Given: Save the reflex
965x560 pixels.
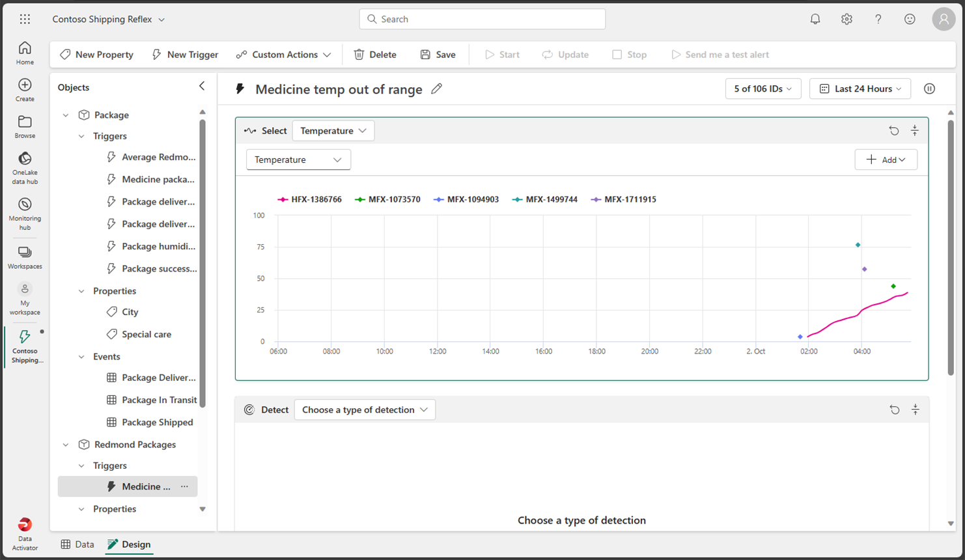Looking at the screenshot, I should pyautogui.click(x=438, y=55).
